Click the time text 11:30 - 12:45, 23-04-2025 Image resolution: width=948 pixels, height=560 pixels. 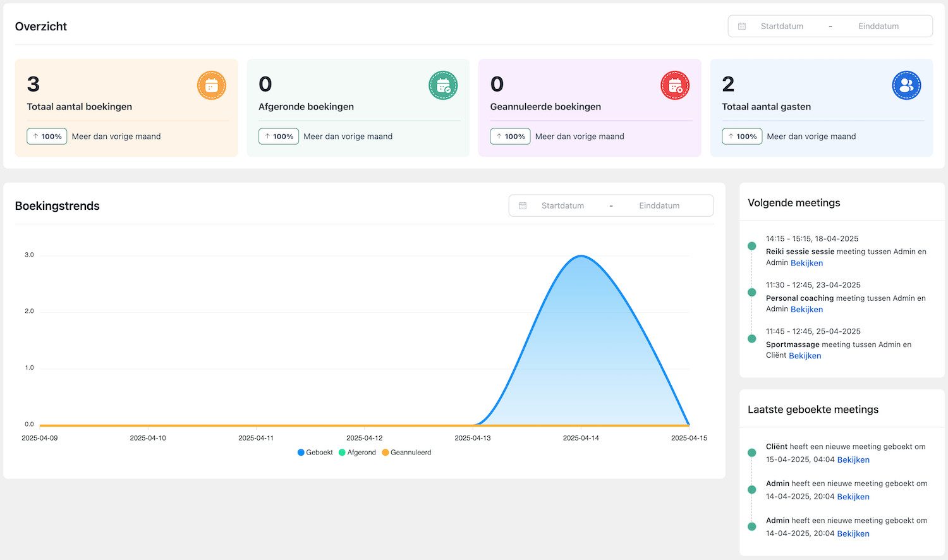(x=813, y=285)
